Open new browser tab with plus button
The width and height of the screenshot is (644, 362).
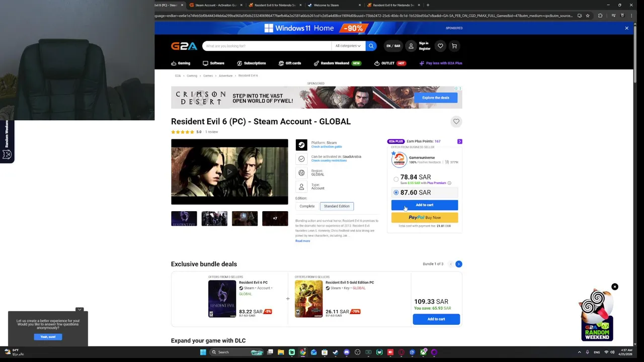[428, 5]
